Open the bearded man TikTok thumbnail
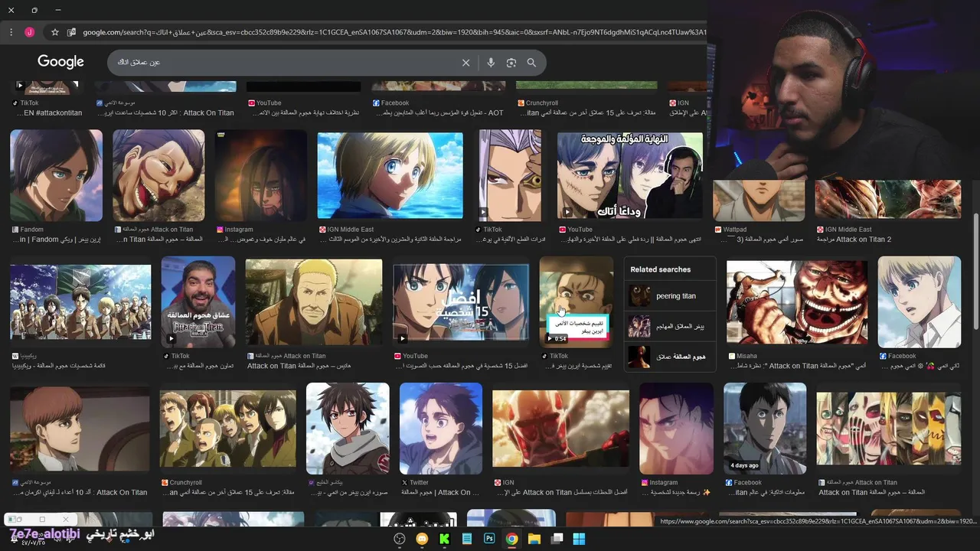 coord(198,302)
